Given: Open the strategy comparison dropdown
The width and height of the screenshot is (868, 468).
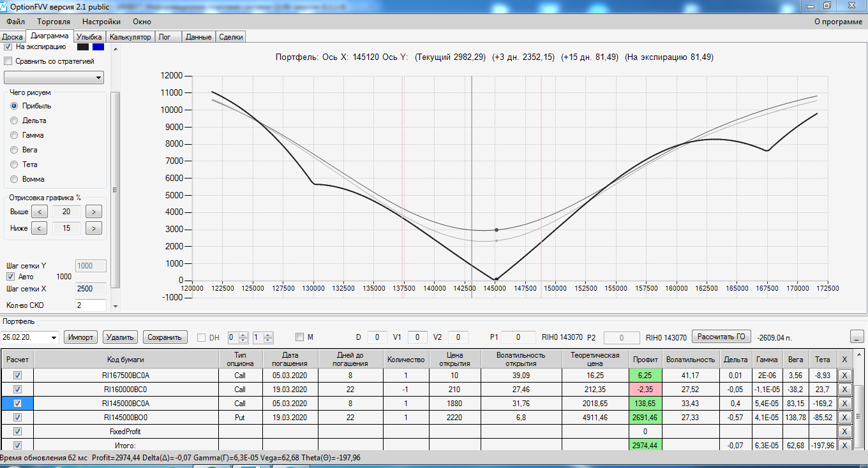Looking at the screenshot, I should (x=54, y=78).
